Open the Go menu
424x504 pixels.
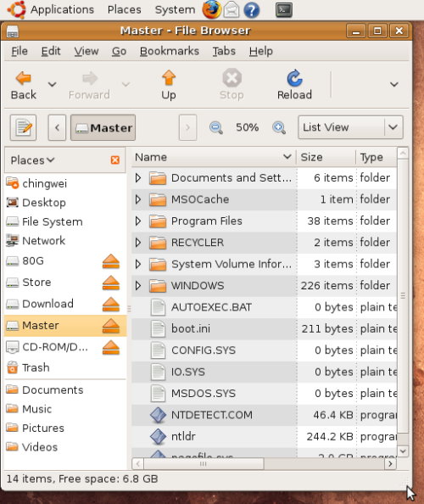click(119, 51)
